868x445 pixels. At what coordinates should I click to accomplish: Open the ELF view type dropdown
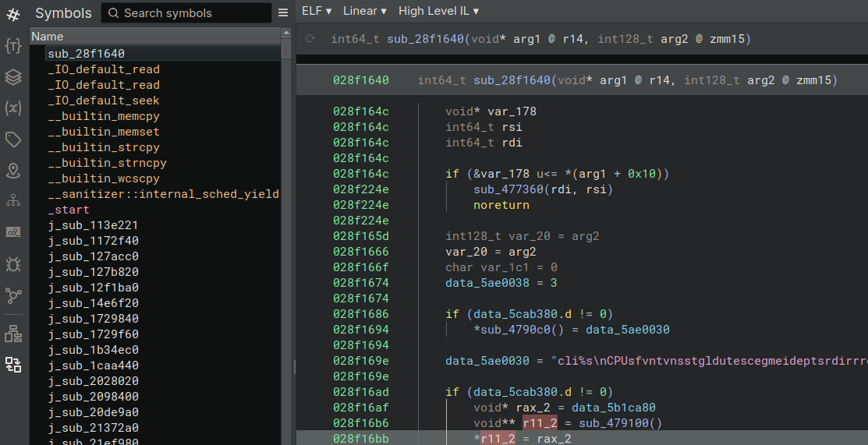pyautogui.click(x=317, y=11)
